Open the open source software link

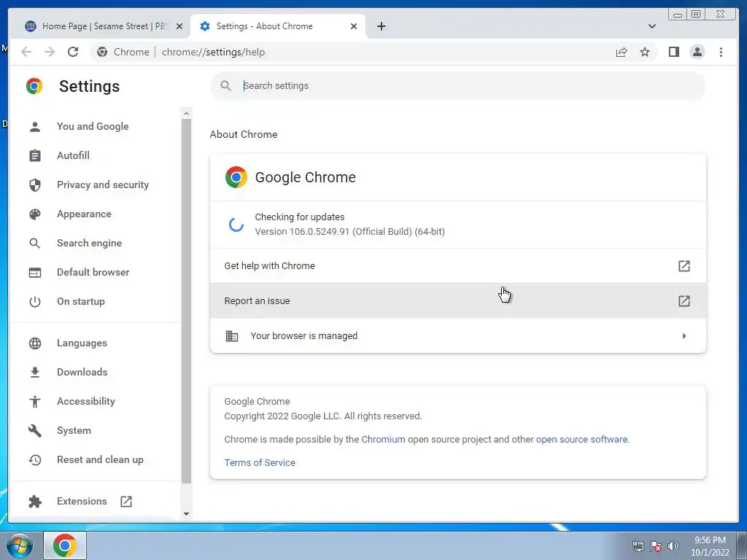(581, 440)
